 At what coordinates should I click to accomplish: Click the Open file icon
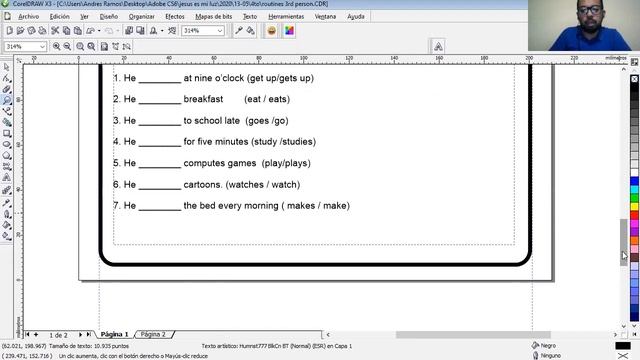click(x=20, y=31)
